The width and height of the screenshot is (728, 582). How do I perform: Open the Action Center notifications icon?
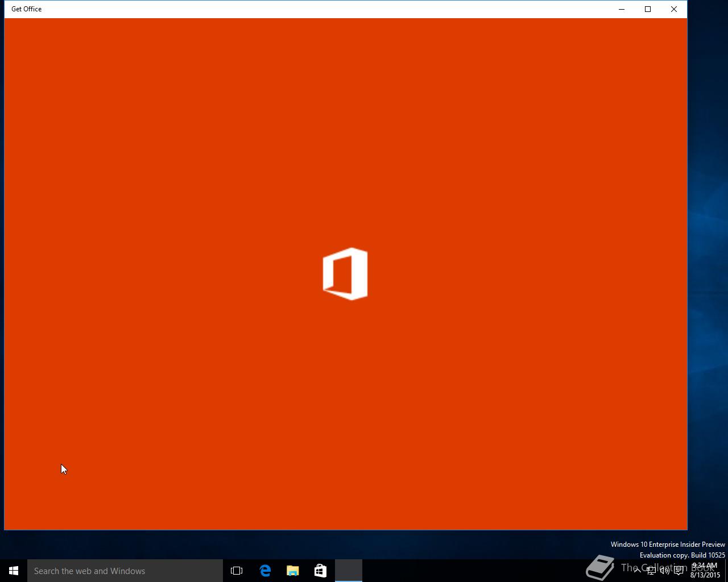pos(679,571)
